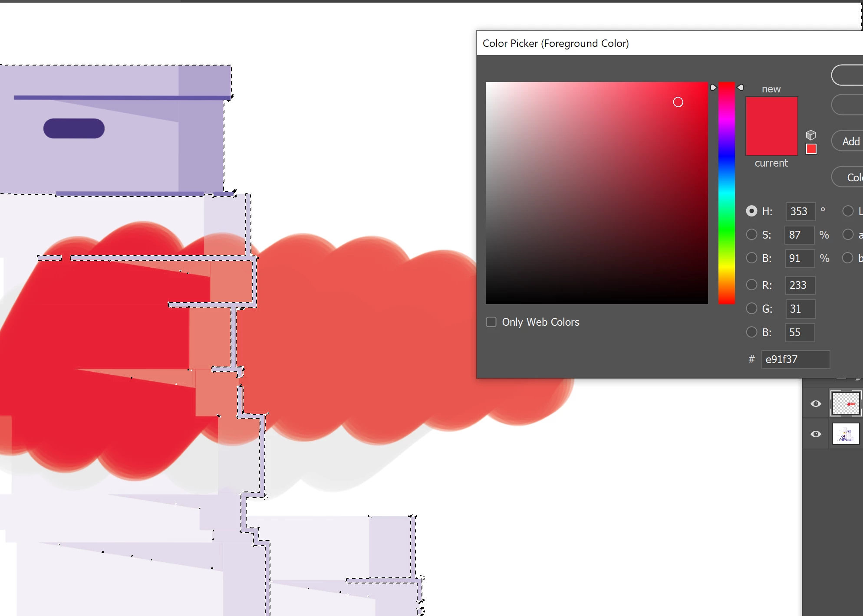The height and width of the screenshot is (616, 863).
Task: Click the circular marker in color field
Action: pos(678,102)
